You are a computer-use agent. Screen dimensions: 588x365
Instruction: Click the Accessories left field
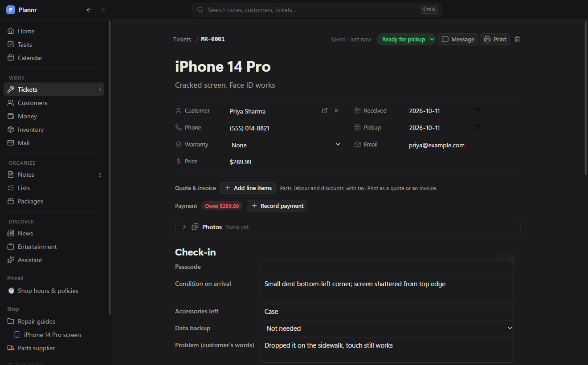click(x=387, y=311)
